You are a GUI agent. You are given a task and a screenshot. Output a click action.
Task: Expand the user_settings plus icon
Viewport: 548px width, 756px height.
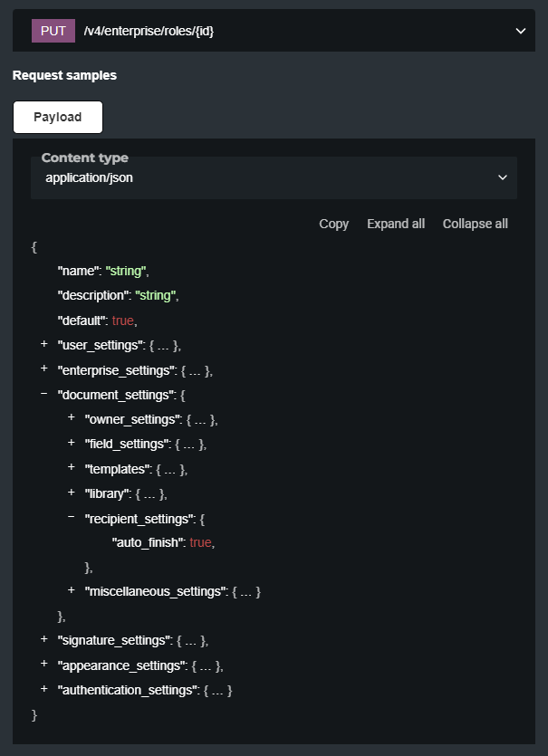pyautogui.click(x=43, y=345)
